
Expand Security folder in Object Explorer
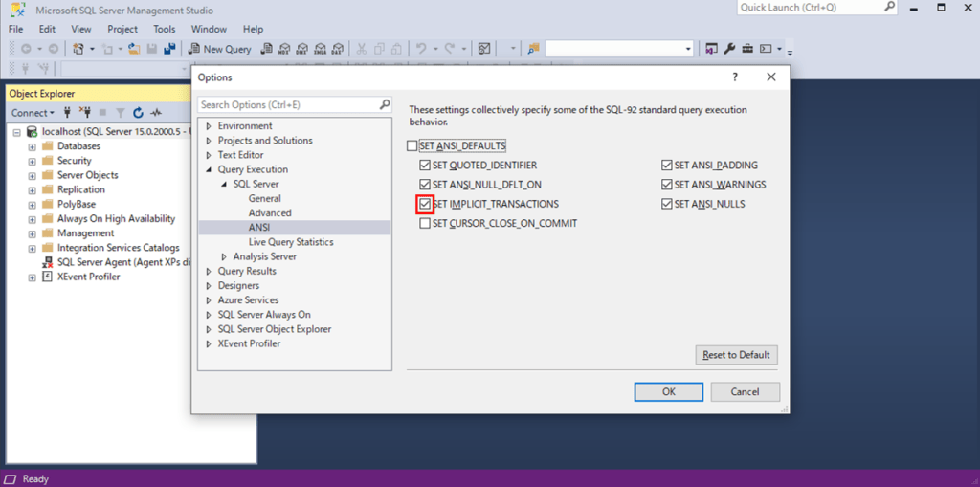click(32, 161)
